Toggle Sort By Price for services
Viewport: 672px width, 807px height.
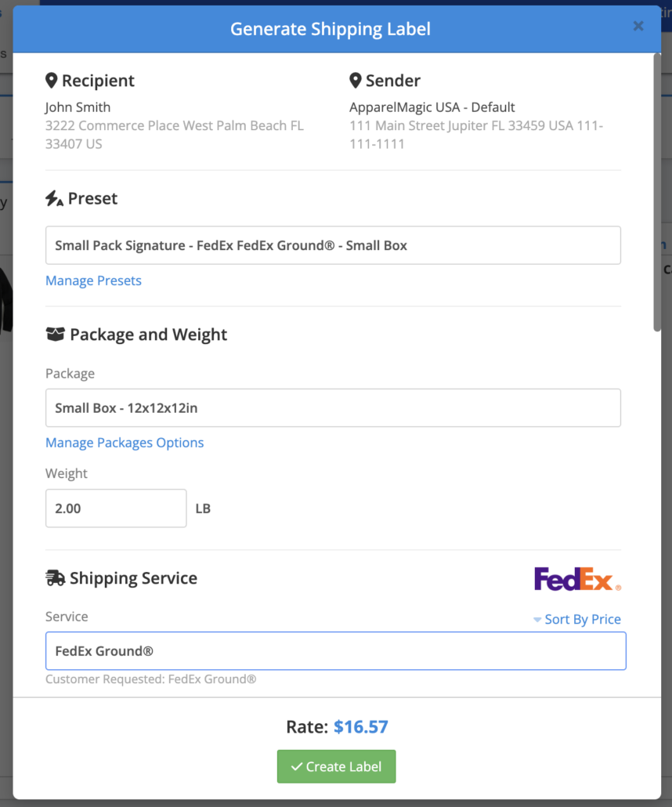(x=577, y=619)
